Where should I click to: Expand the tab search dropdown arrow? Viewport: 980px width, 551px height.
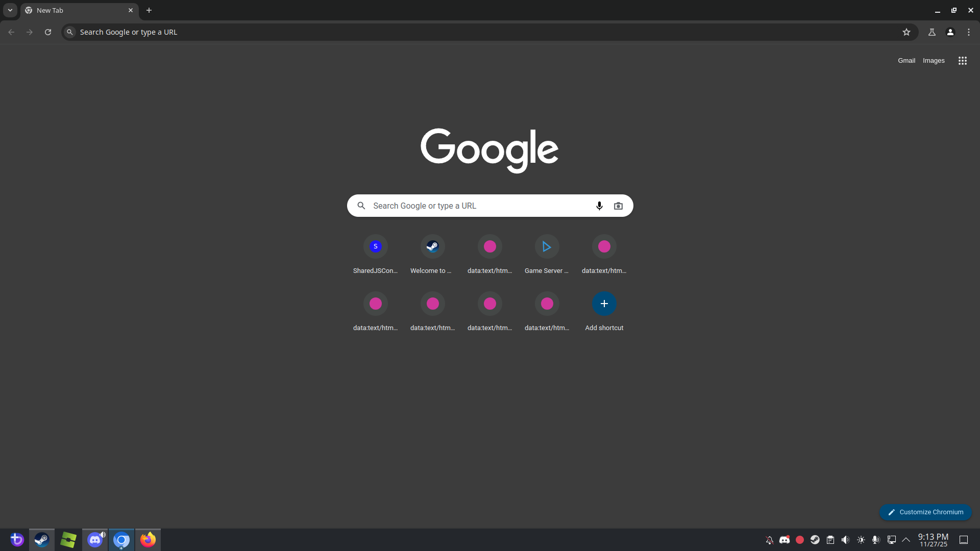[x=10, y=10]
